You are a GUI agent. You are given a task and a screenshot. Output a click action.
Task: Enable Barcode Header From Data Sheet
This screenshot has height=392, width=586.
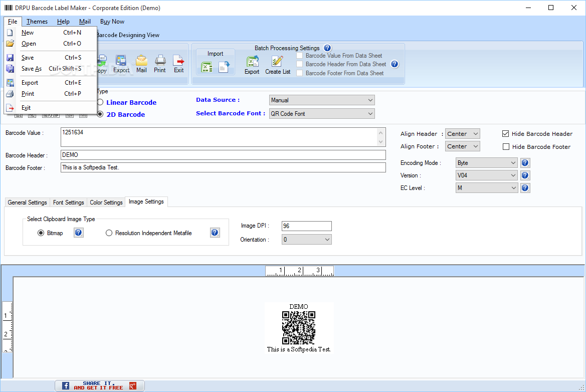299,64
